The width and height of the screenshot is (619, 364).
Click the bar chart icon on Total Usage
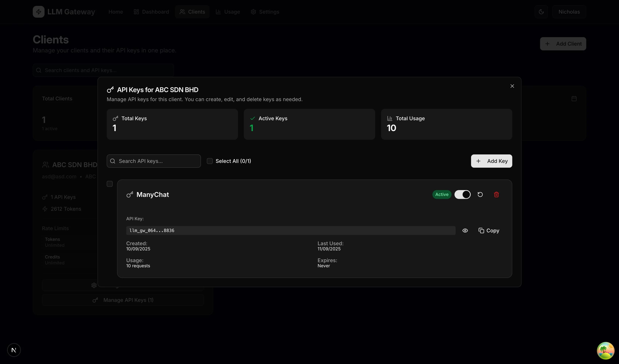(390, 118)
